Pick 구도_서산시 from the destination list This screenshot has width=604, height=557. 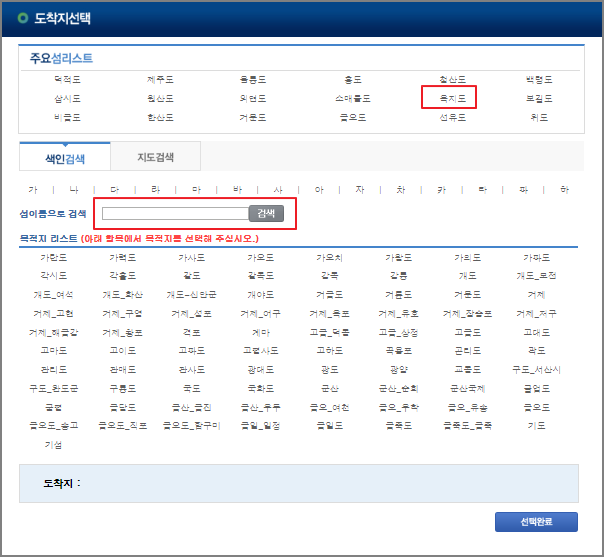click(x=537, y=369)
